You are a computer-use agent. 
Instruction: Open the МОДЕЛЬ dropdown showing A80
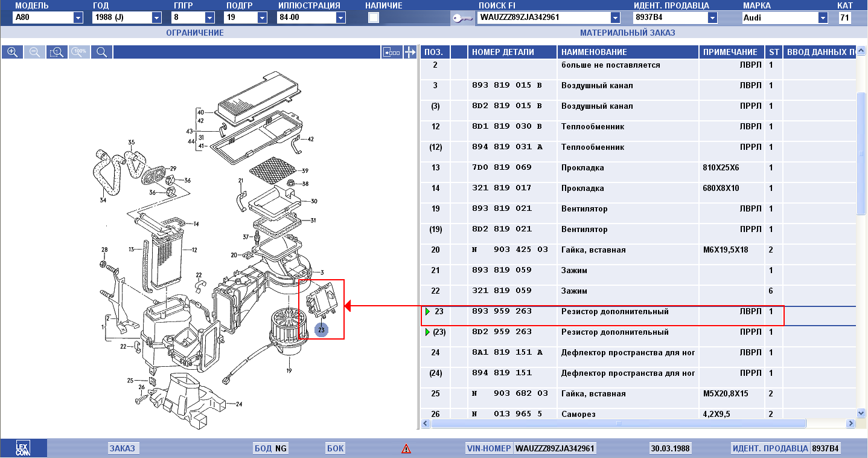[78, 18]
